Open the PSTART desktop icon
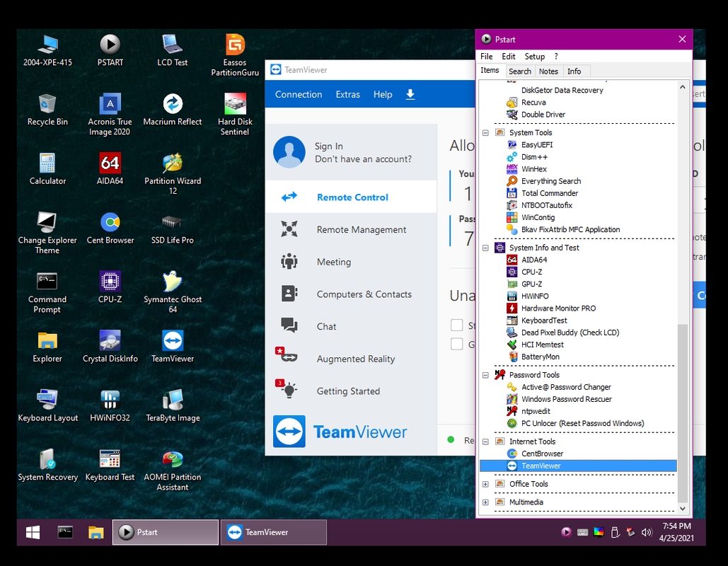 click(110, 50)
